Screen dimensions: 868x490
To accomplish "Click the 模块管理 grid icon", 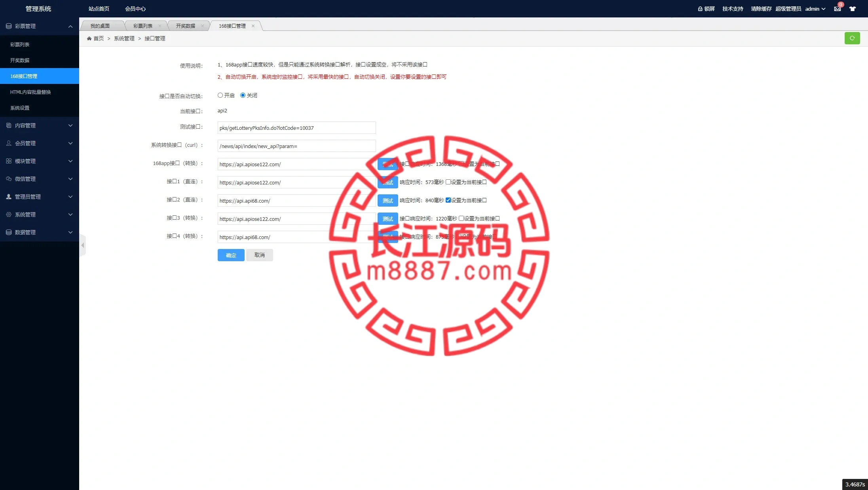I will coord(9,161).
